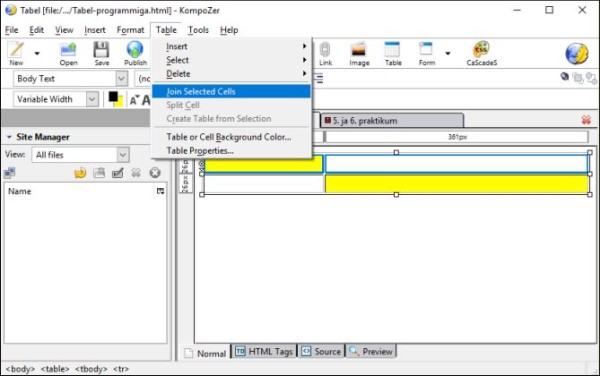Open the All files view dropdown
This screenshot has height=376, width=600.
click(122, 155)
